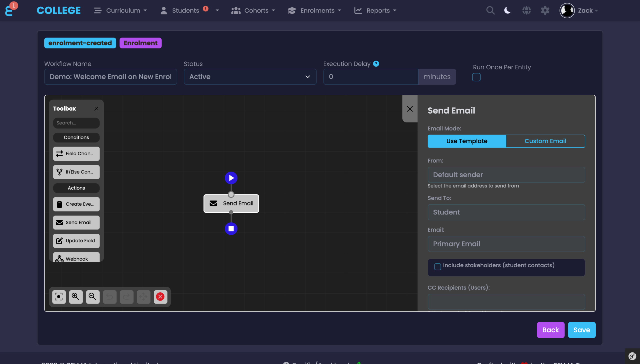640x364 pixels.
Task: Open the From Default sender dropdown
Action: [506, 175]
